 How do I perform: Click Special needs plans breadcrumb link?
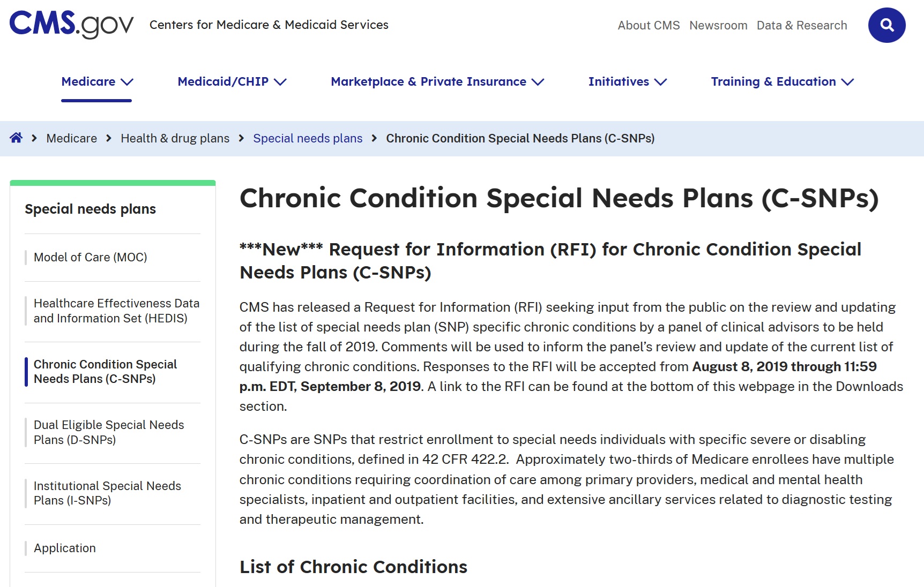point(308,138)
